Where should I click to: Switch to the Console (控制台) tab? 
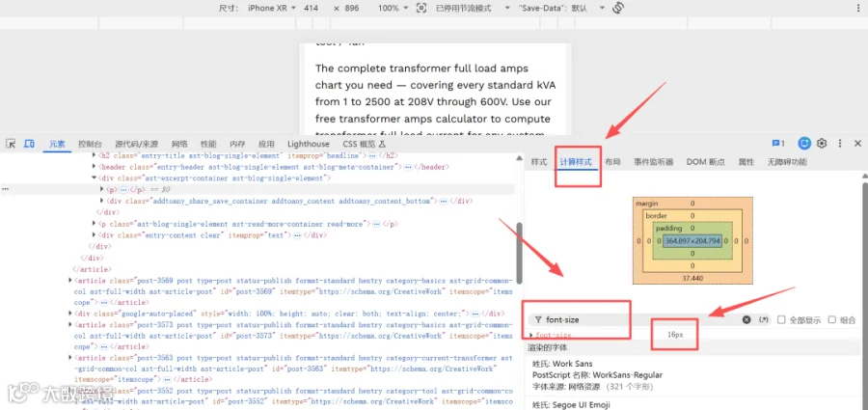tap(90, 144)
